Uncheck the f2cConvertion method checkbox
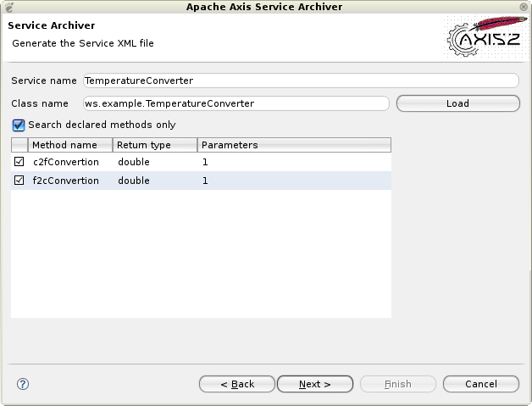 (x=19, y=181)
